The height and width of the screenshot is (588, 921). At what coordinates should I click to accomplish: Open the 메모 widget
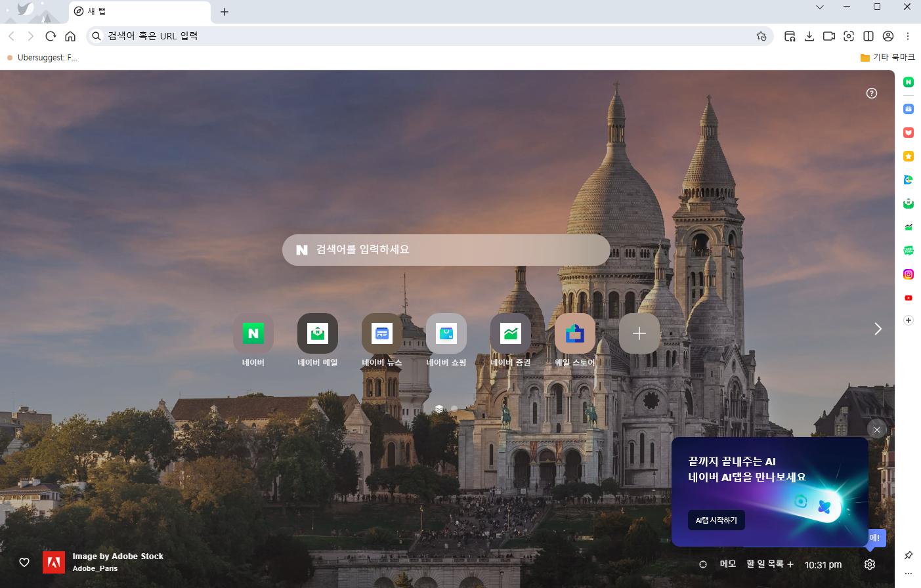click(728, 564)
